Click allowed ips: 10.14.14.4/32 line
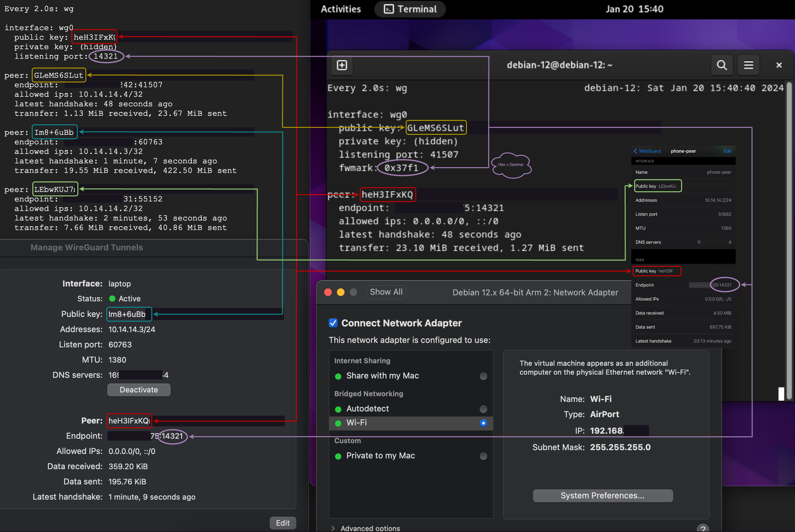 coord(78,94)
